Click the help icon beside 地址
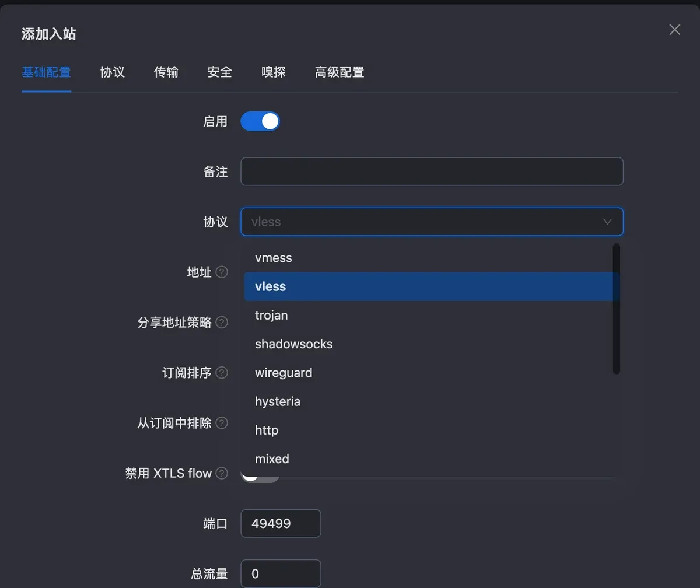 (222, 272)
